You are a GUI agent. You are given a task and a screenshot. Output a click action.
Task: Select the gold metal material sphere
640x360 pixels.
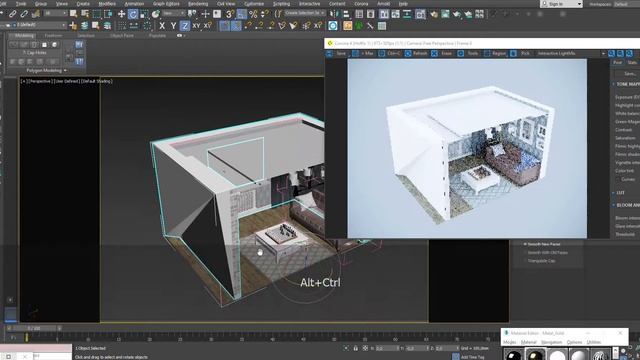[x=536, y=354]
